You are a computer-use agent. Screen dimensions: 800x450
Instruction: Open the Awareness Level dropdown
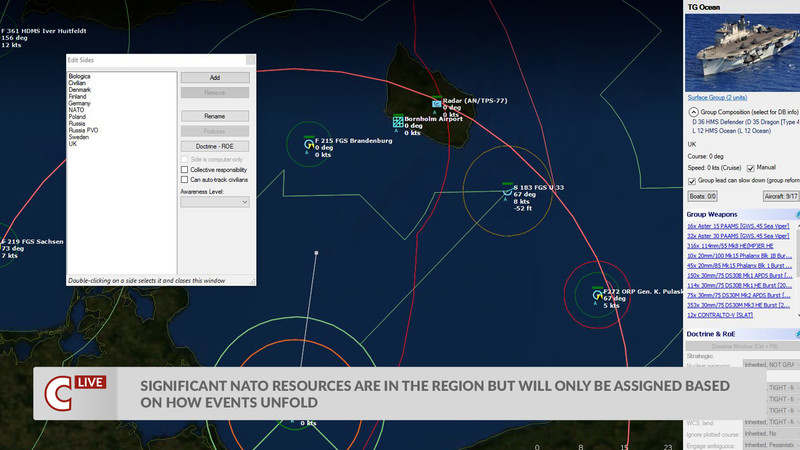tap(215, 202)
